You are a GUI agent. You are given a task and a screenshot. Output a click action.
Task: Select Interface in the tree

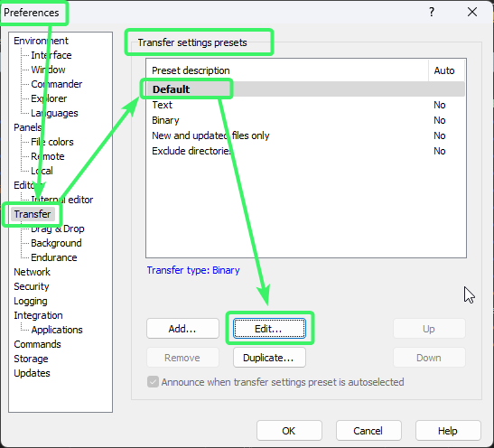point(51,55)
